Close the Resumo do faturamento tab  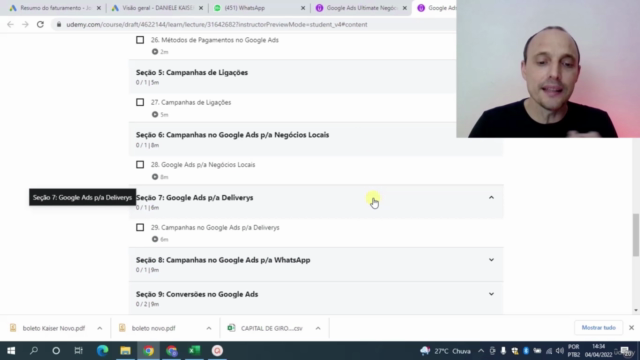click(98, 8)
